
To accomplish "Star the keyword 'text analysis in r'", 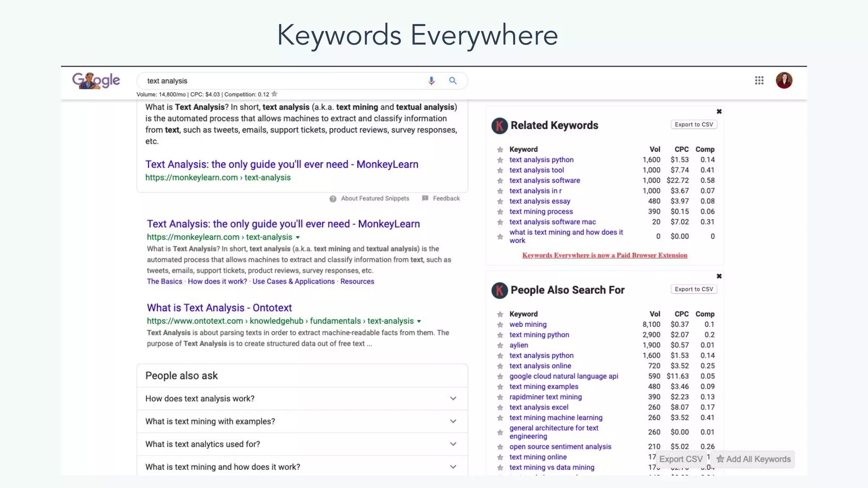I will click(x=500, y=191).
